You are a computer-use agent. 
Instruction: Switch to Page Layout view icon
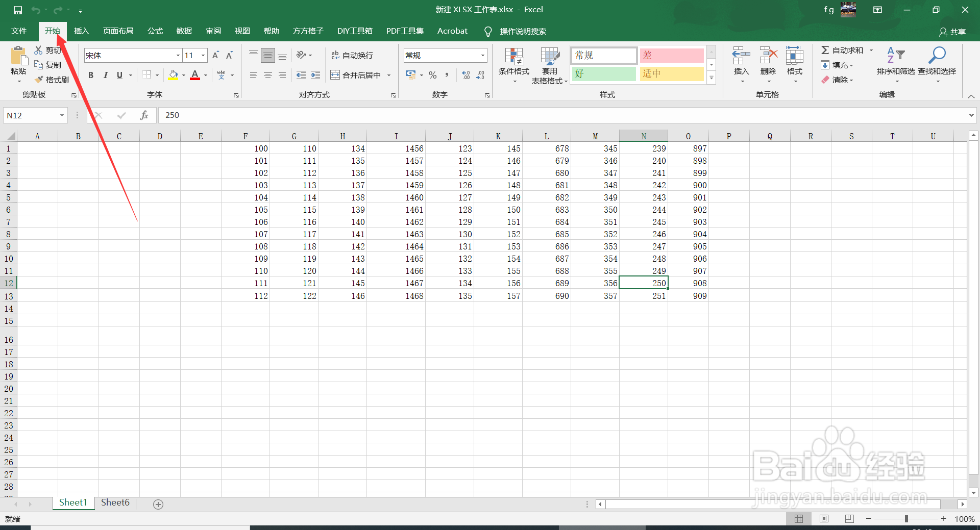click(x=824, y=519)
